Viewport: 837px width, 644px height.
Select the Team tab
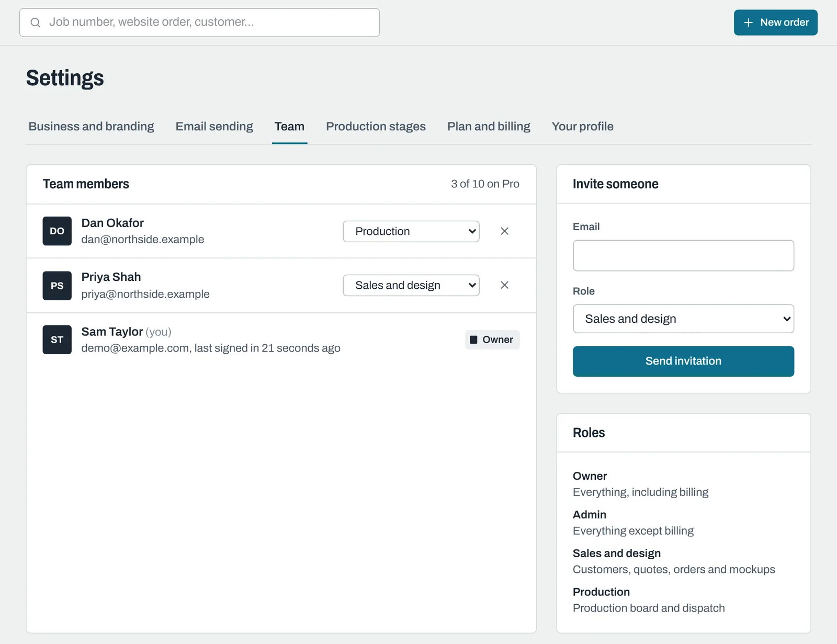(289, 127)
